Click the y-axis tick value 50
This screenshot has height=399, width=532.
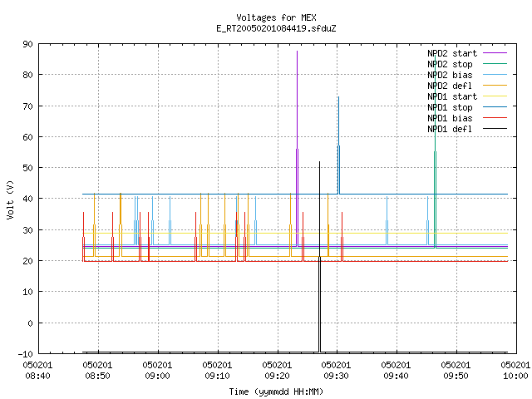(x=27, y=168)
